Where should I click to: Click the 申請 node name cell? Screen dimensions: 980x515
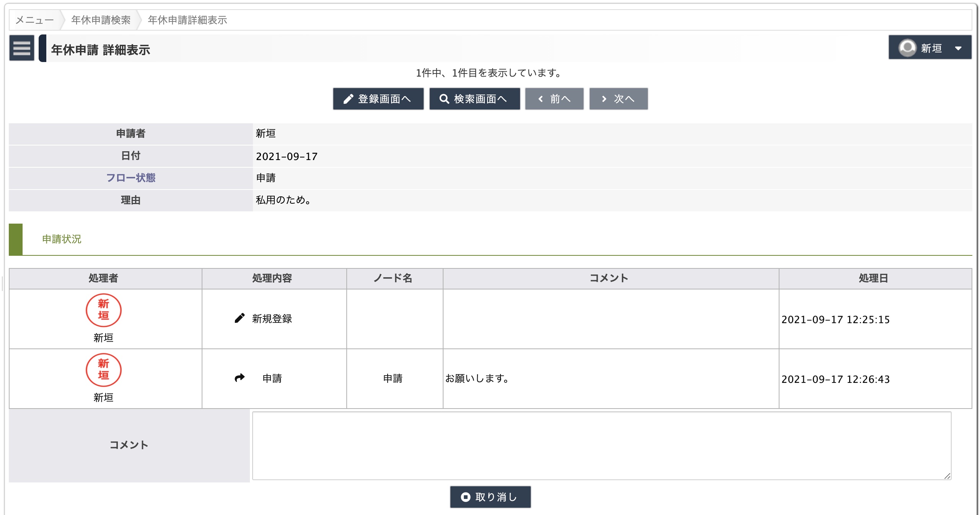tap(395, 378)
